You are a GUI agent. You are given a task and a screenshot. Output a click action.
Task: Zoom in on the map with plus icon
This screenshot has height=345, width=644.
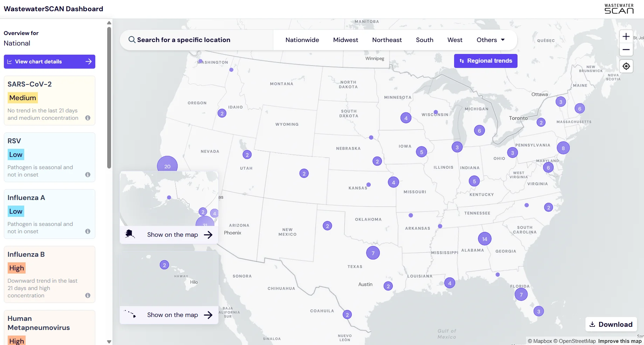tap(626, 36)
